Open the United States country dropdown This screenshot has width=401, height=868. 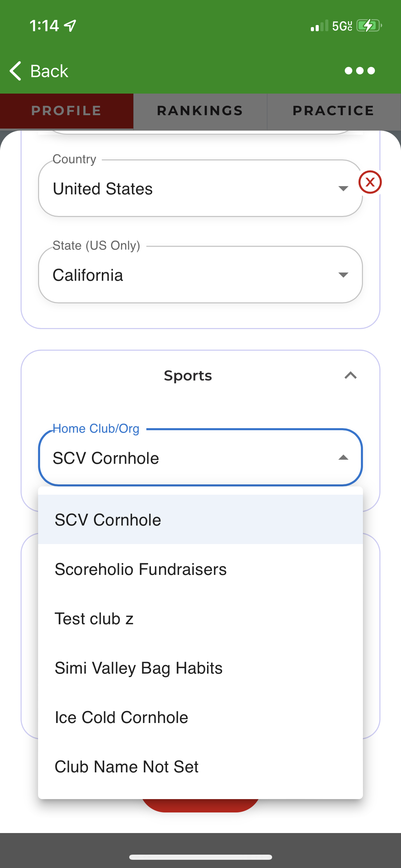click(200, 189)
